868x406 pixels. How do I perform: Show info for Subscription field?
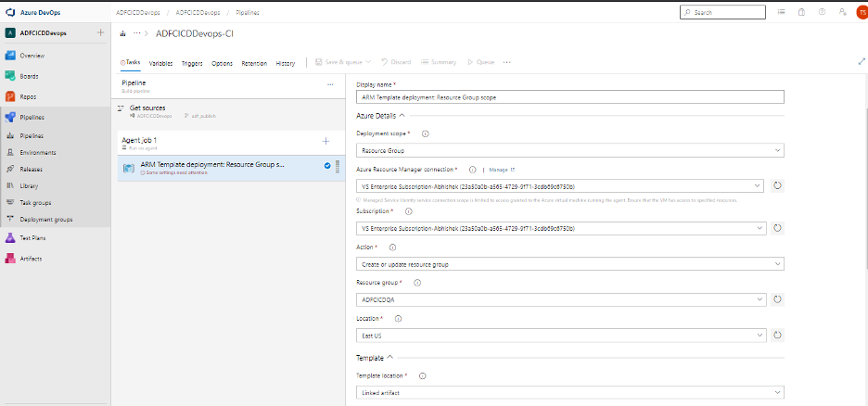(409, 211)
